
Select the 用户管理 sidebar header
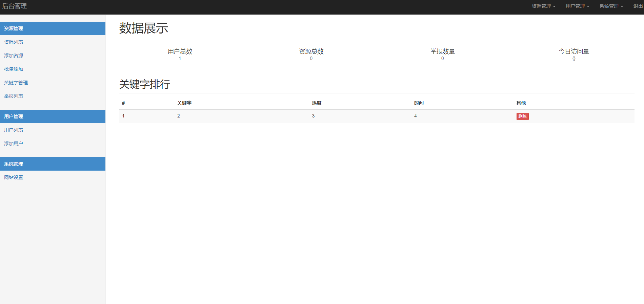pos(53,116)
